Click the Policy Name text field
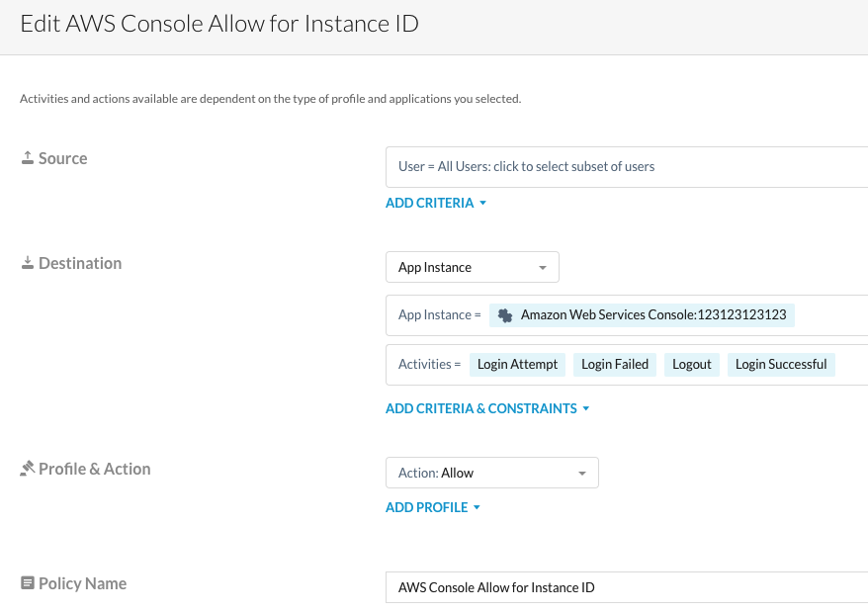 click(x=627, y=587)
